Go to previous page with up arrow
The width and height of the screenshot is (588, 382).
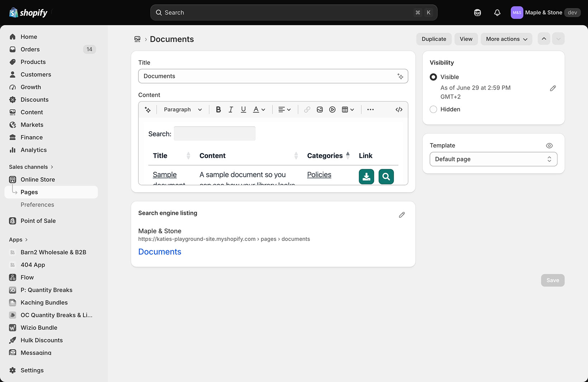pos(544,39)
